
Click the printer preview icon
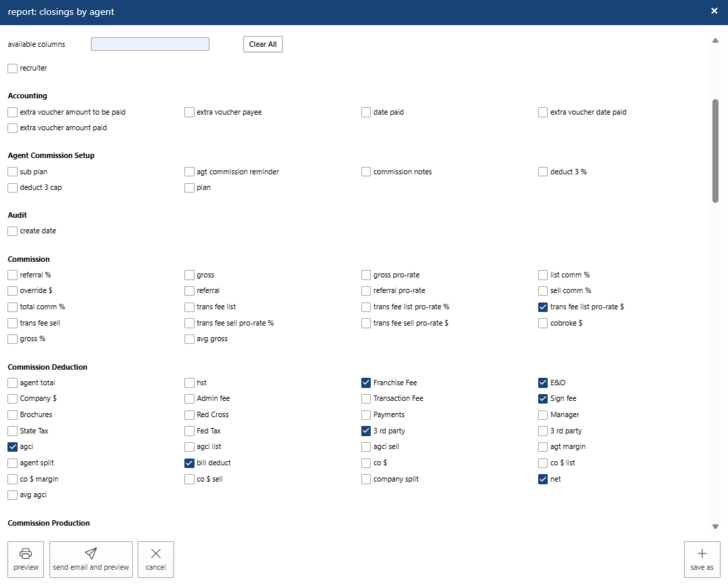tap(26, 553)
